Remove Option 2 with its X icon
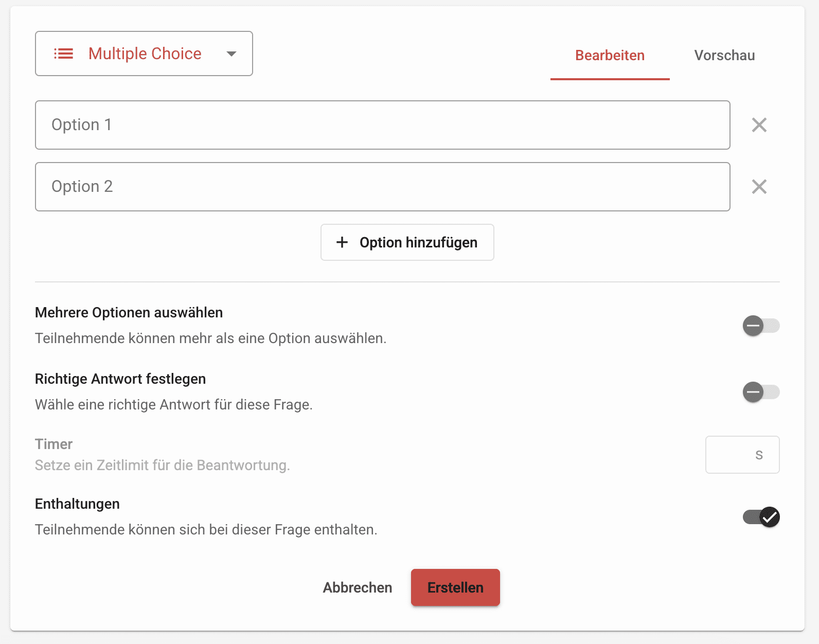The image size is (819, 644). [759, 187]
